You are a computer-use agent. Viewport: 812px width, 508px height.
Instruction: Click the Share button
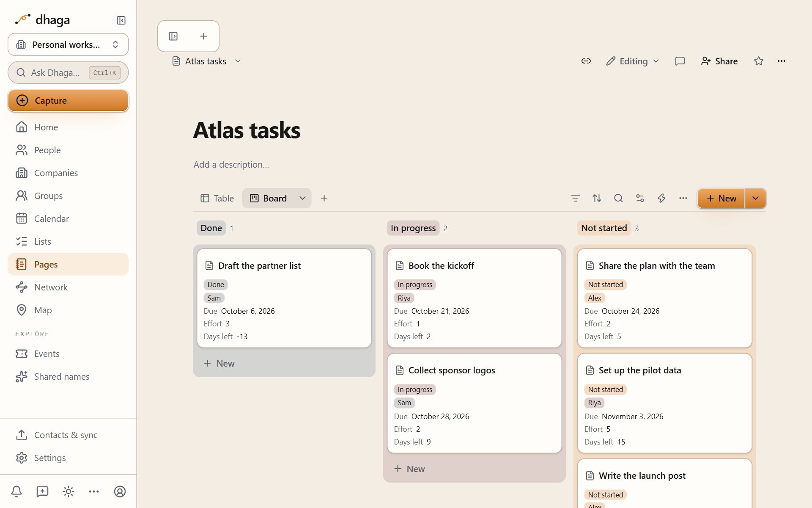[x=719, y=61]
